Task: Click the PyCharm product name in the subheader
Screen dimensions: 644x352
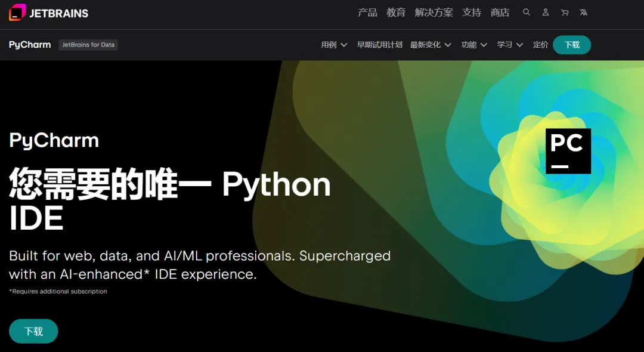Action: pyautogui.click(x=30, y=45)
